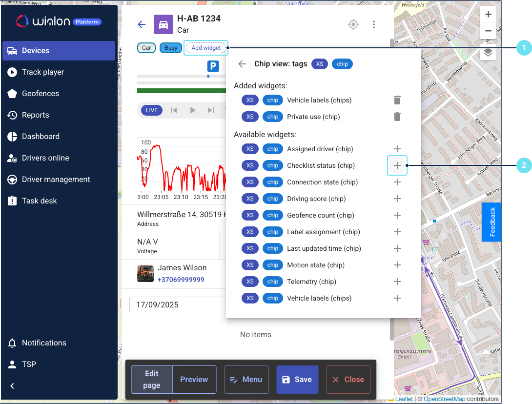532x404 pixels.
Task: Open Notifications from sidebar
Action: pyautogui.click(x=59, y=343)
